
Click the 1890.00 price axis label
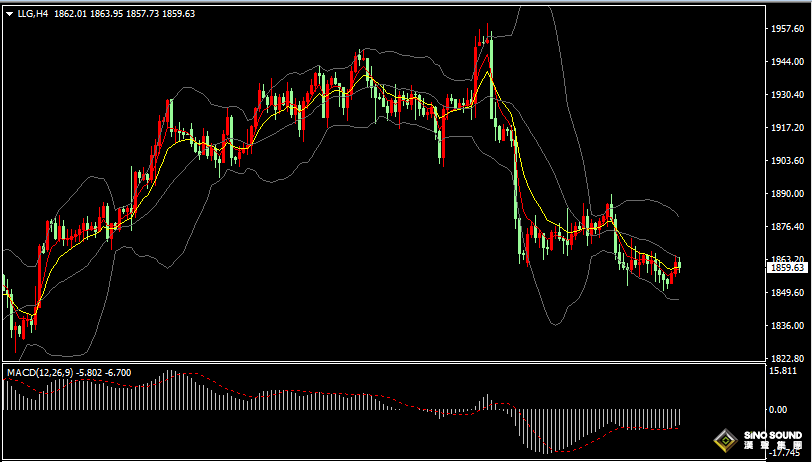pyautogui.click(x=788, y=194)
